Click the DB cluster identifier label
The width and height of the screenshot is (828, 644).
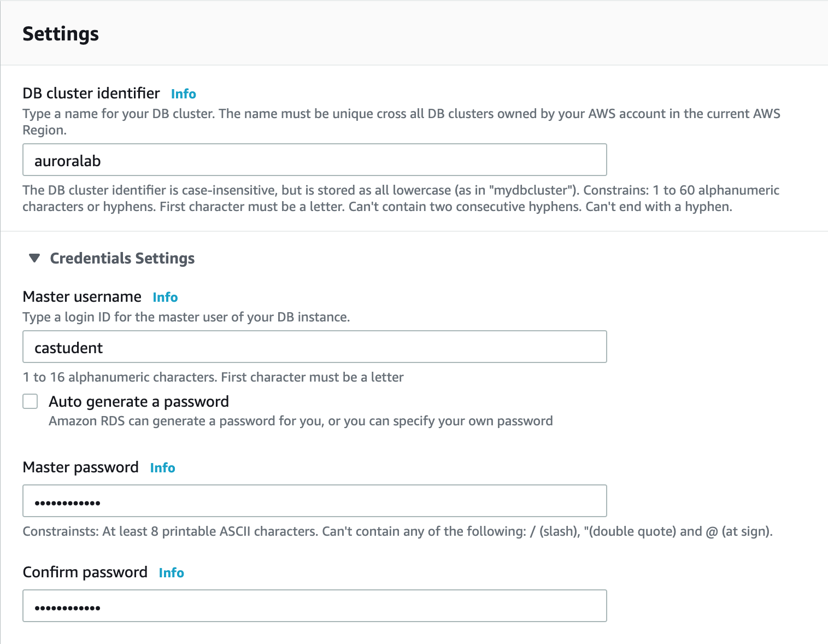[x=91, y=93]
